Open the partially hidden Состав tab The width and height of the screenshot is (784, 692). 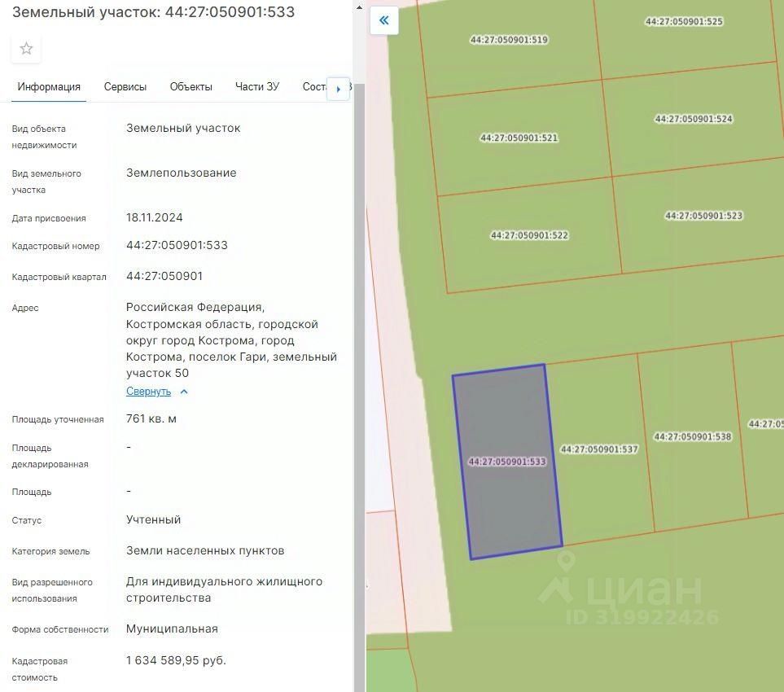click(x=314, y=87)
